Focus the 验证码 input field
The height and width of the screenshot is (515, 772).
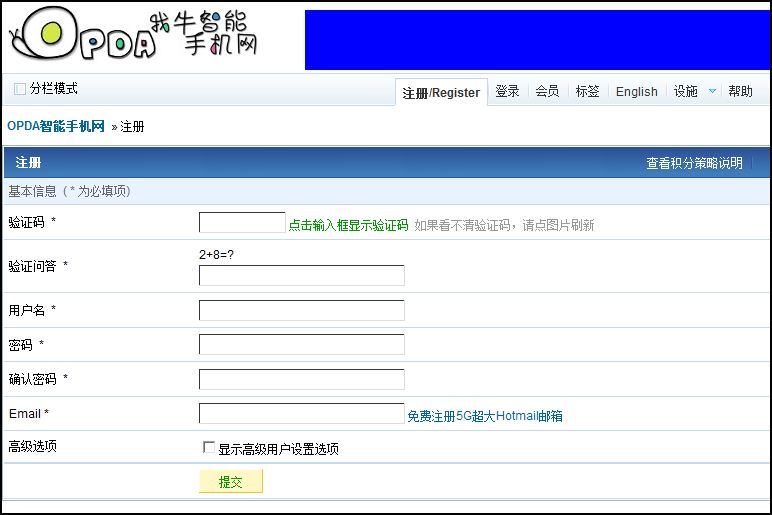pos(242,223)
